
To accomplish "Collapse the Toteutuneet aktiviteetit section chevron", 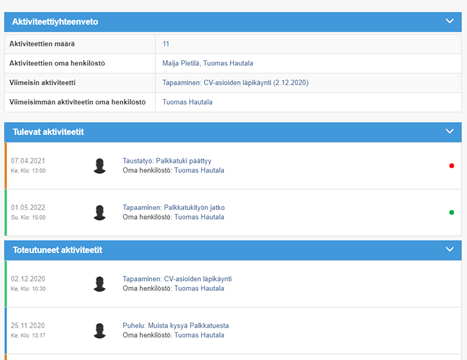I will (x=450, y=249).
